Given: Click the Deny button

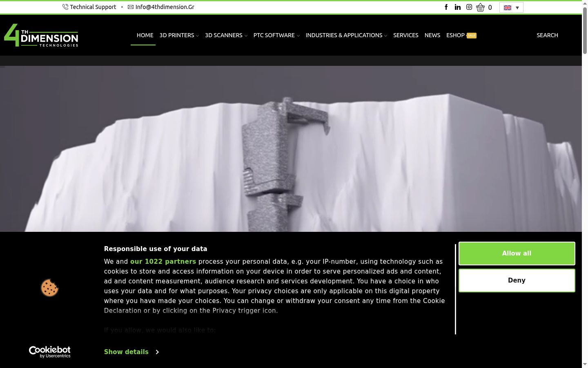Looking at the screenshot, I should click(x=517, y=280).
